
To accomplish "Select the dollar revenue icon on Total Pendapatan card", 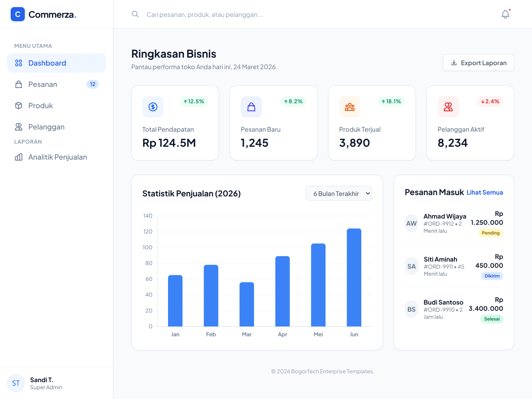I will click(x=153, y=107).
